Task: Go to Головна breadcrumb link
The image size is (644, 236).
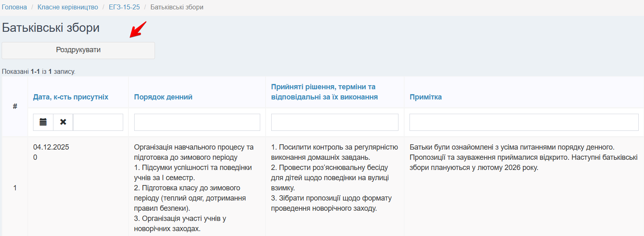Action: pos(14,7)
